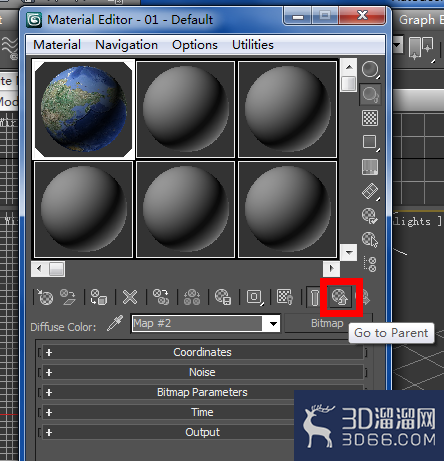This screenshot has height=461, width=444.
Task: Open the Utilities menu
Action: point(253,45)
